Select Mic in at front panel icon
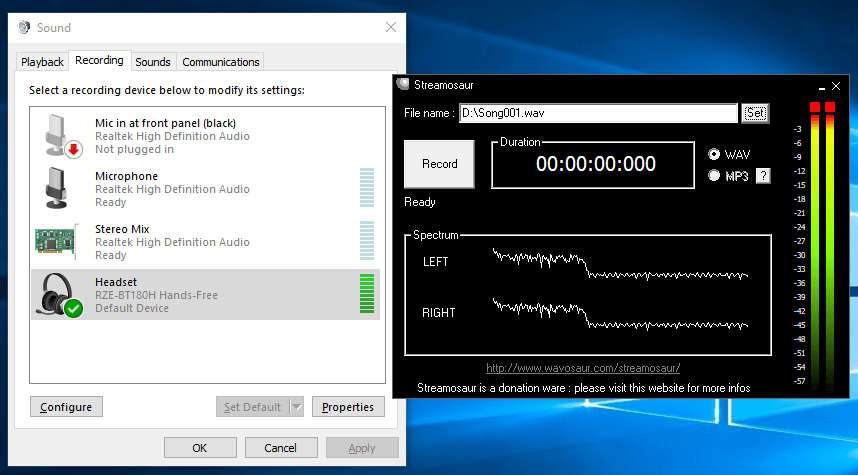The image size is (858, 475). pyautogui.click(x=59, y=135)
